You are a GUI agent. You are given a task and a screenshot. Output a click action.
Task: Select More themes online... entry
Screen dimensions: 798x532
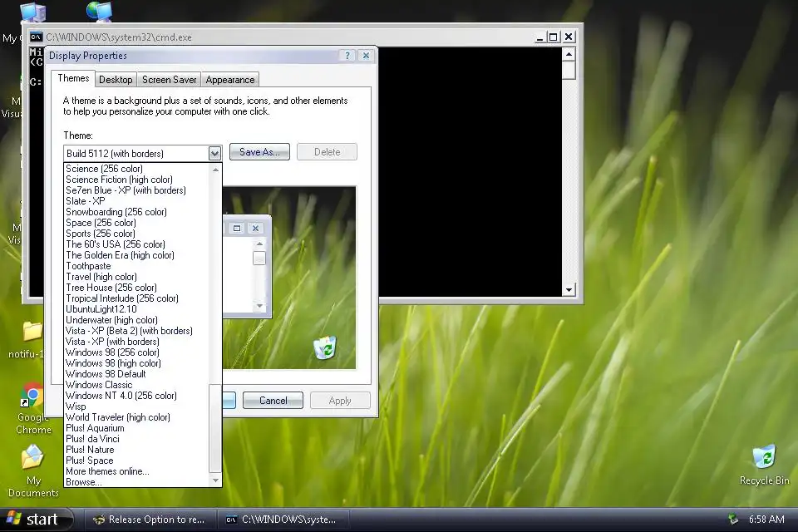[136, 471]
